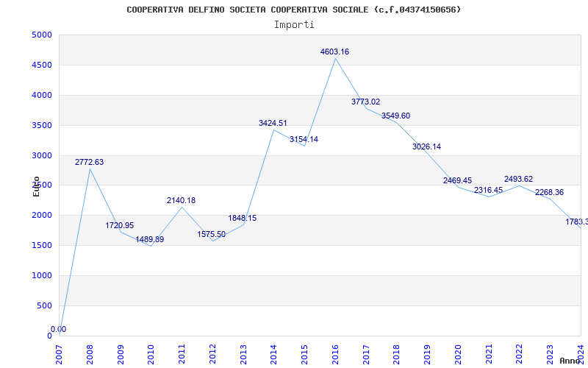Click the peak value label 4603.16

pos(334,52)
